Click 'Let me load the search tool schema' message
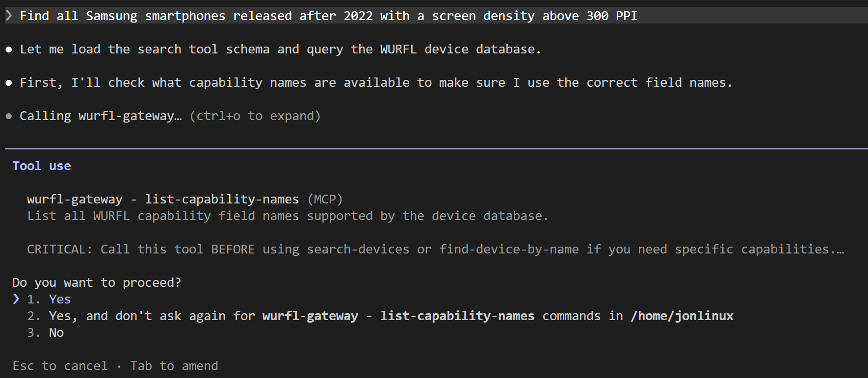The image size is (868, 378). (281, 49)
